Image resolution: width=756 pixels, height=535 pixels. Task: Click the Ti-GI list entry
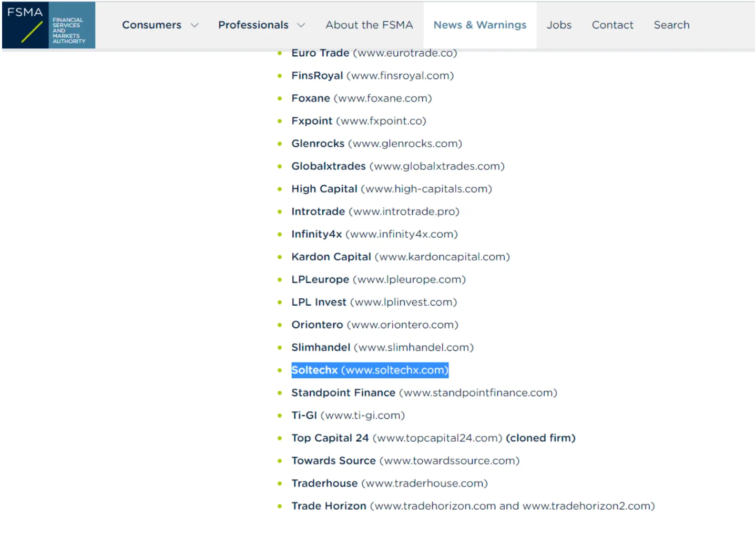pos(348,415)
